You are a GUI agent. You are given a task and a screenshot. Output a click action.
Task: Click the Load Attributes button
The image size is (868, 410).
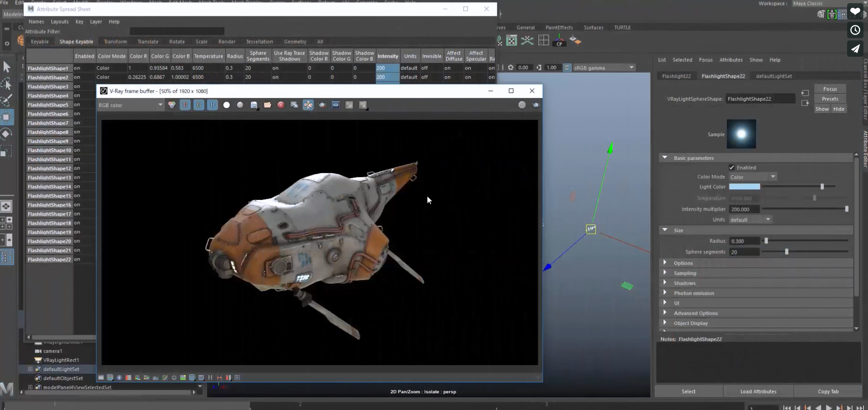coord(758,391)
